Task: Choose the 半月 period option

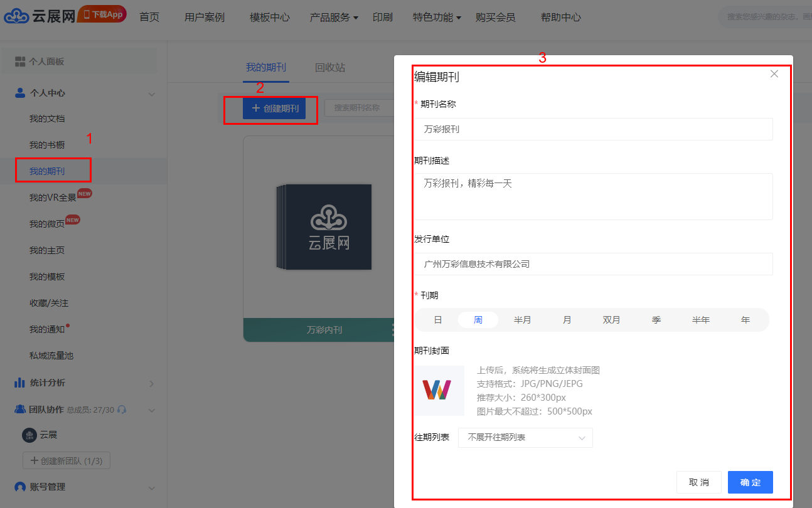Action: [x=522, y=320]
